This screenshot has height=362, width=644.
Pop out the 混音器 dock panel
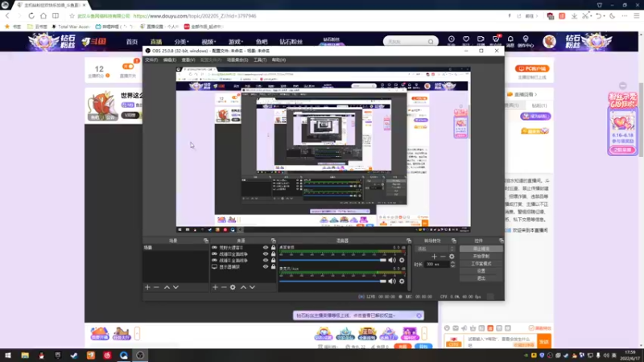click(409, 241)
